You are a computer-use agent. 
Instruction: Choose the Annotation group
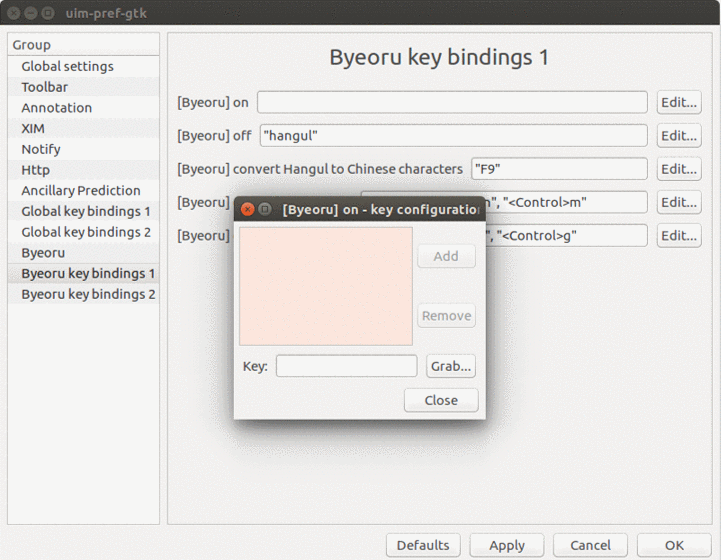tap(56, 108)
